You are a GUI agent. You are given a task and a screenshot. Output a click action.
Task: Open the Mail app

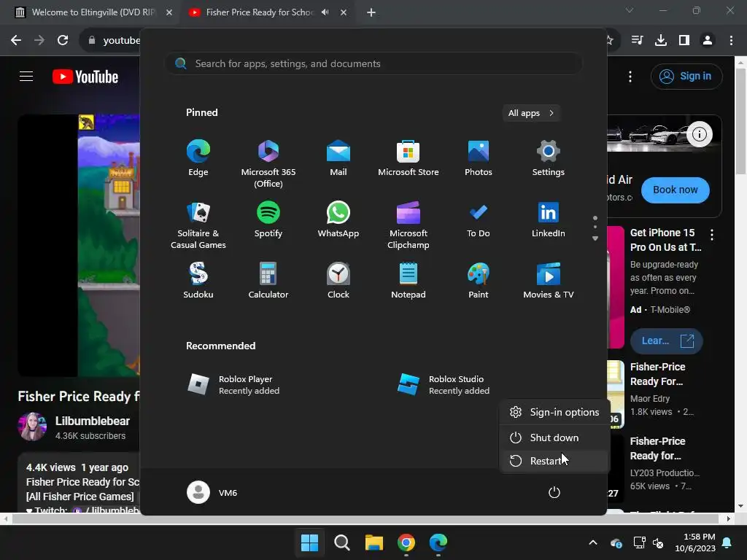[x=338, y=158]
